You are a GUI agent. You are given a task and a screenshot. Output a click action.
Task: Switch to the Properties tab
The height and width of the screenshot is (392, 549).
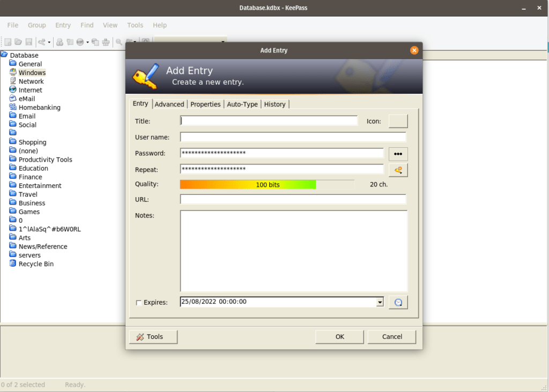pyautogui.click(x=205, y=104)
